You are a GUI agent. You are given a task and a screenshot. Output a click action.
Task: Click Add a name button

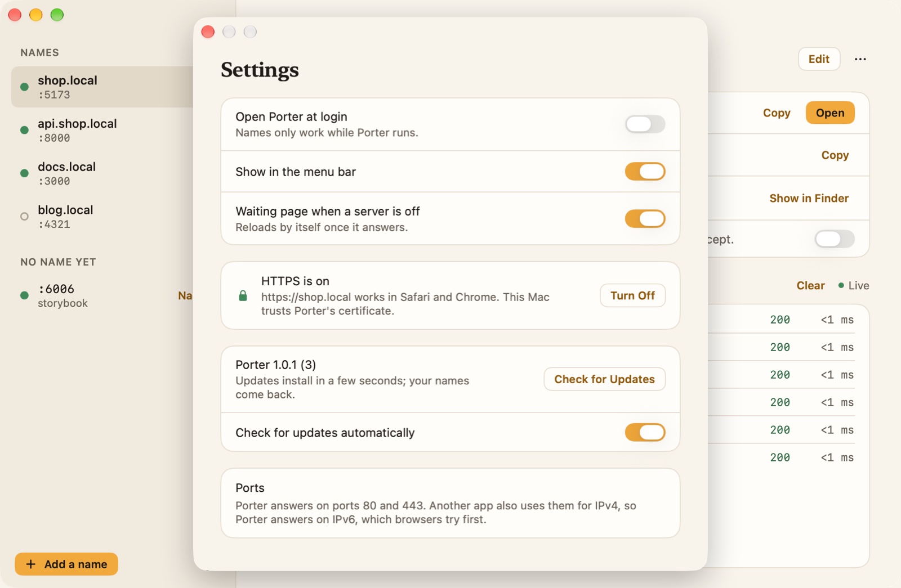66,564
